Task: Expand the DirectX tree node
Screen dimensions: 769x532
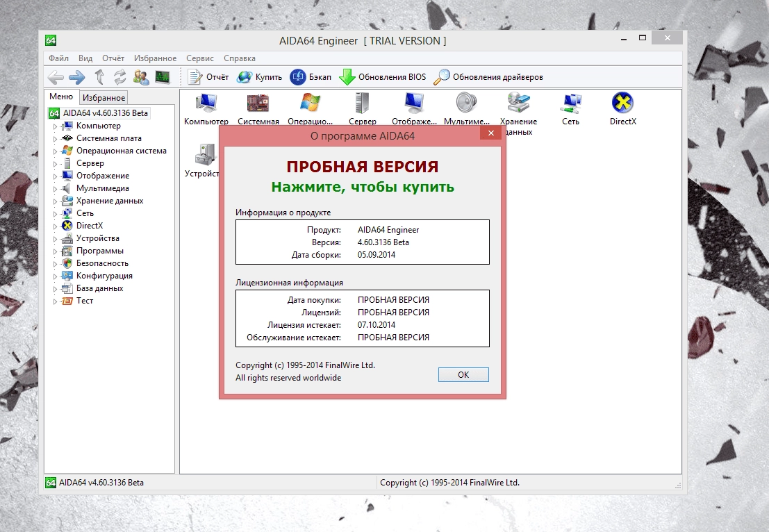Action: tap(55, 226)
